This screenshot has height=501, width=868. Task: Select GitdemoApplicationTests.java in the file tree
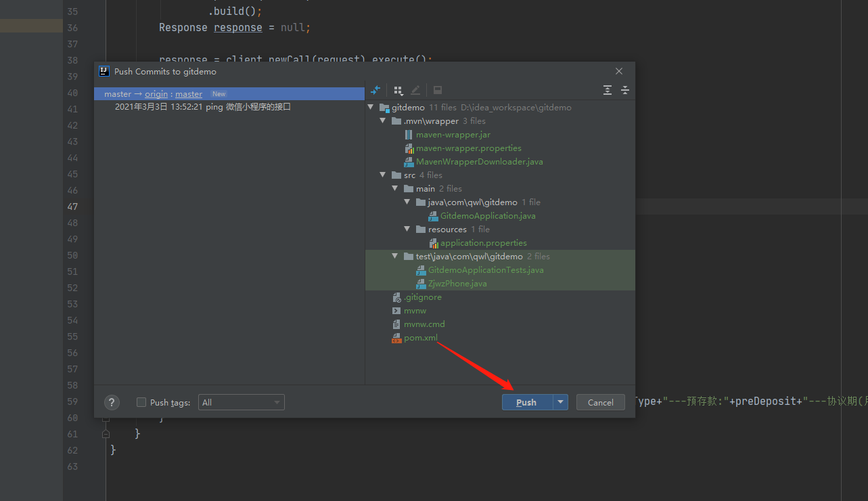click(486, 270)
